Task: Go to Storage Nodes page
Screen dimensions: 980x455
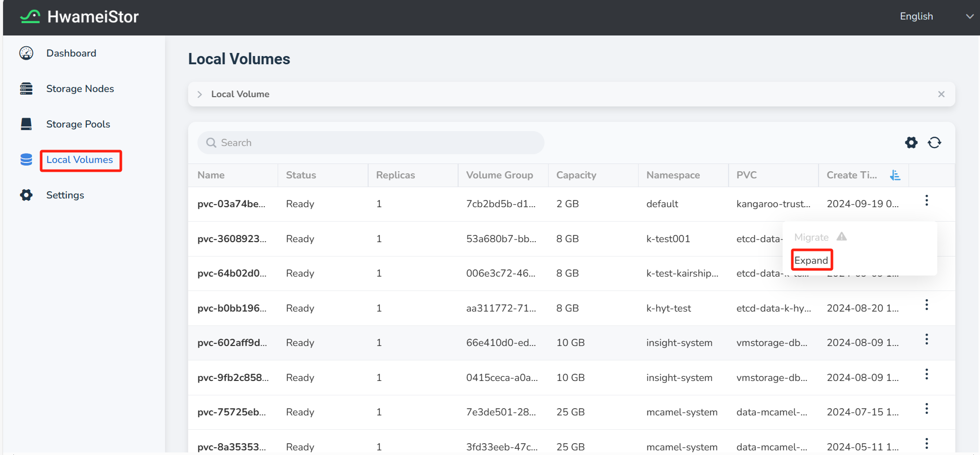Action: point(80,88)
